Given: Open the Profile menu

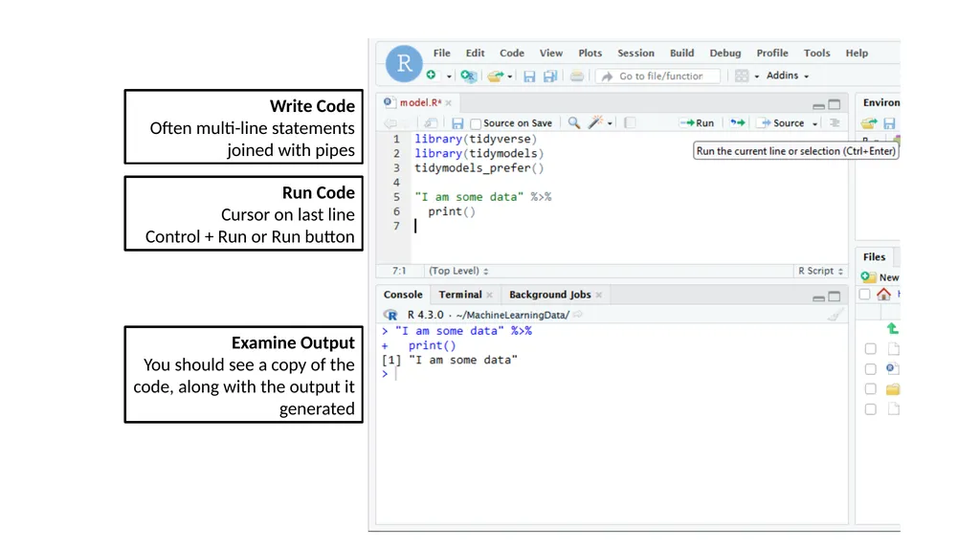Looking at the screenshot, I should pyautogui.click(x=772, y=54).
